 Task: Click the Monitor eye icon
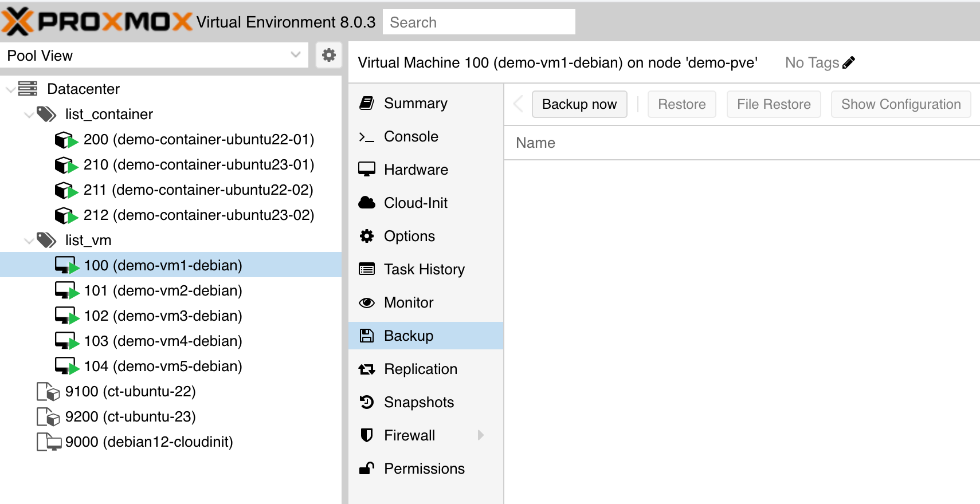(x=367, y=302)
